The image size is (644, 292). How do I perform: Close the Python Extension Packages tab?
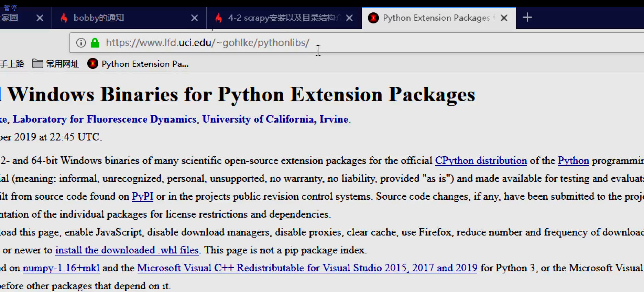[504, 18]
